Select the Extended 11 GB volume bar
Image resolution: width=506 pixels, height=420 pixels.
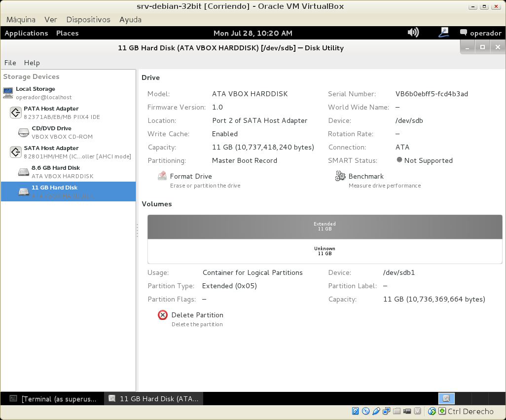[x=325, y=227]
